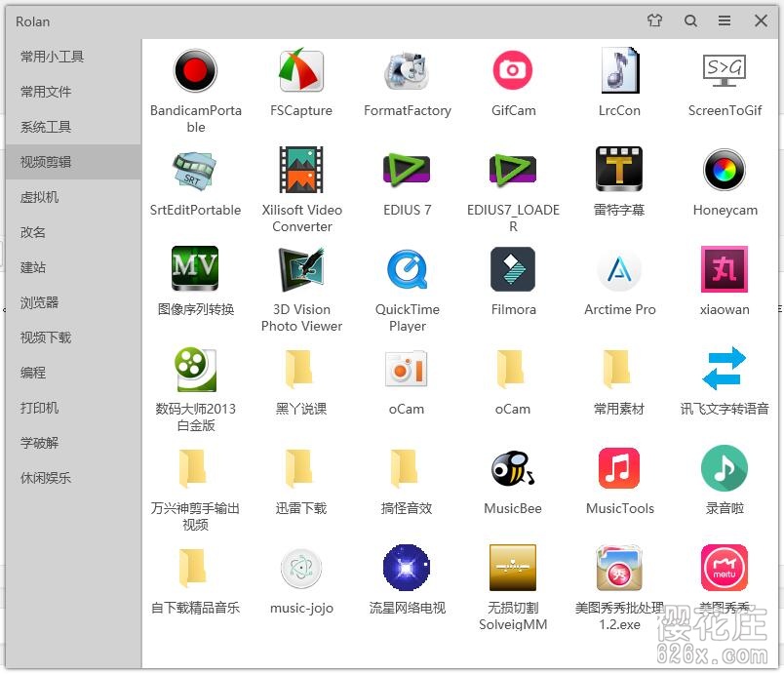This screenshot has height=674, width=784.
Task: Launch Xilisoft Video Converter
Action: click(x=301, y=170)
